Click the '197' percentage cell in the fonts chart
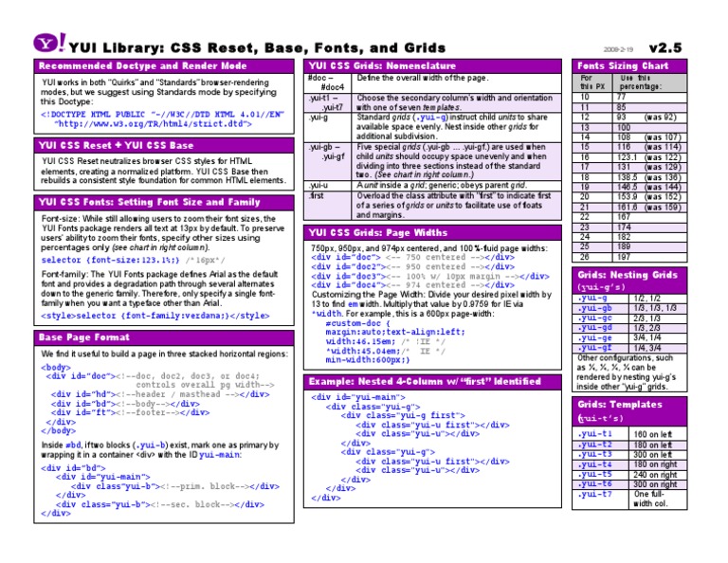 [648, 257]
